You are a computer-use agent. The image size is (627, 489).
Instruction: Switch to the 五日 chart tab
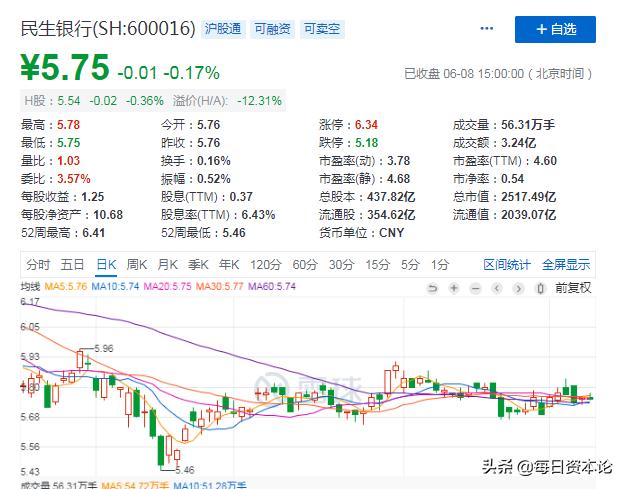click(72, 265)
